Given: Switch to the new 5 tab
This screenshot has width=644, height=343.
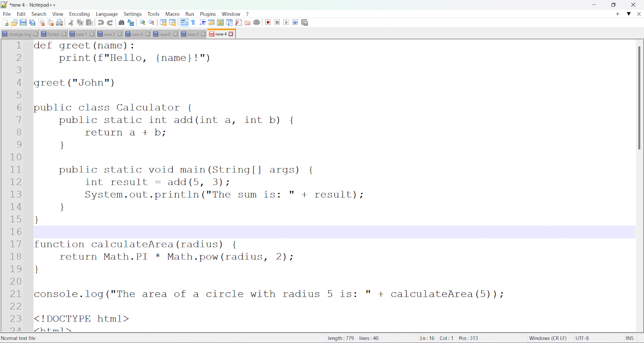Looking at the screenshot, I should tap(137, 34).
